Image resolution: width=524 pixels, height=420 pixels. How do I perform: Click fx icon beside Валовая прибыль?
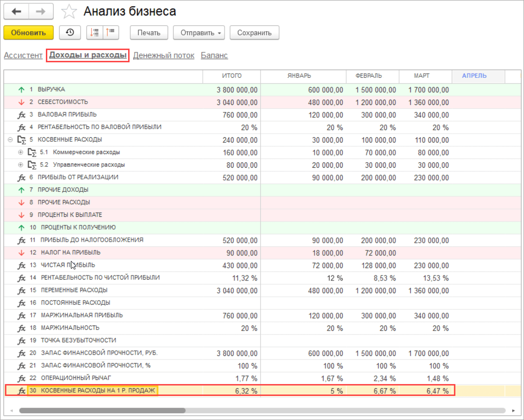(21, 115)
